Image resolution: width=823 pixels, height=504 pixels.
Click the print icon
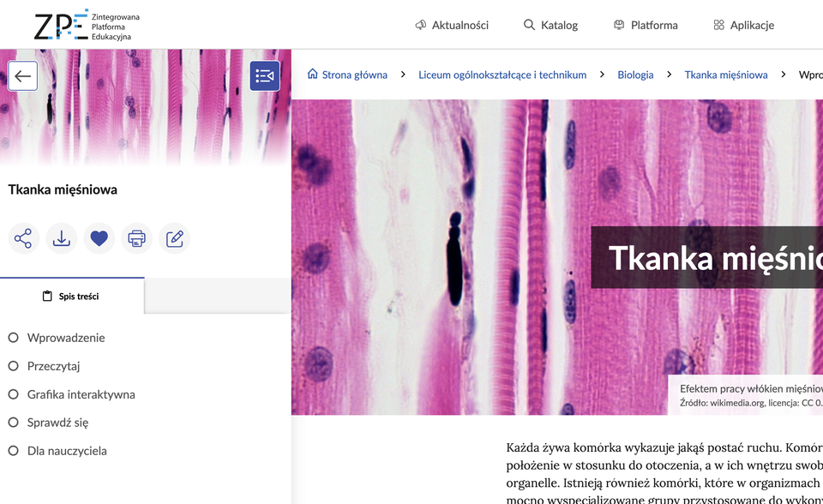[136, 238]
